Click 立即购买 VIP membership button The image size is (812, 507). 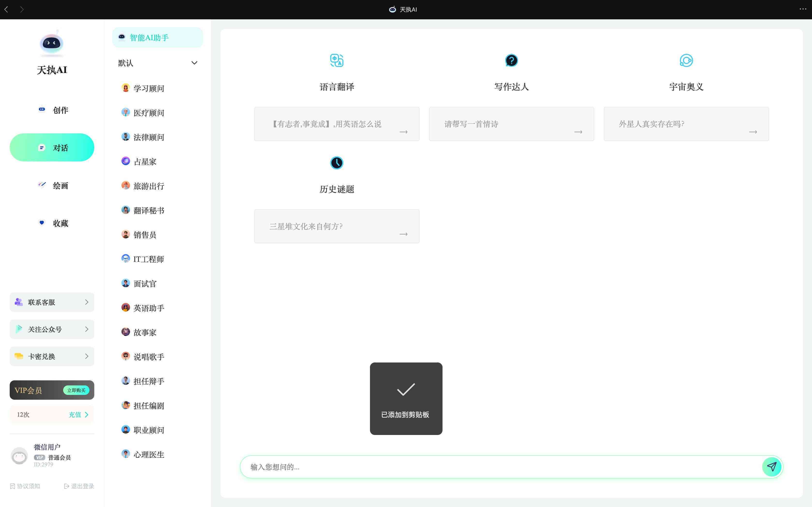tap(75, 390)
